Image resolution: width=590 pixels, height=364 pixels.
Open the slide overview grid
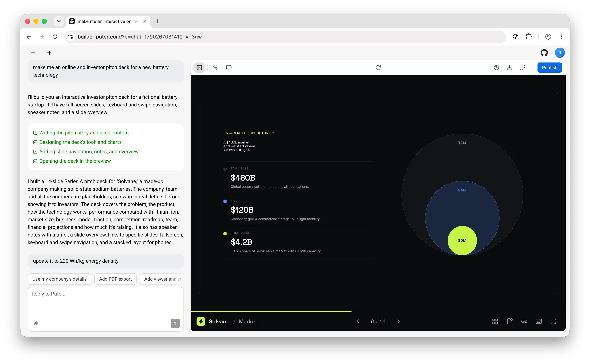(495, 321)
